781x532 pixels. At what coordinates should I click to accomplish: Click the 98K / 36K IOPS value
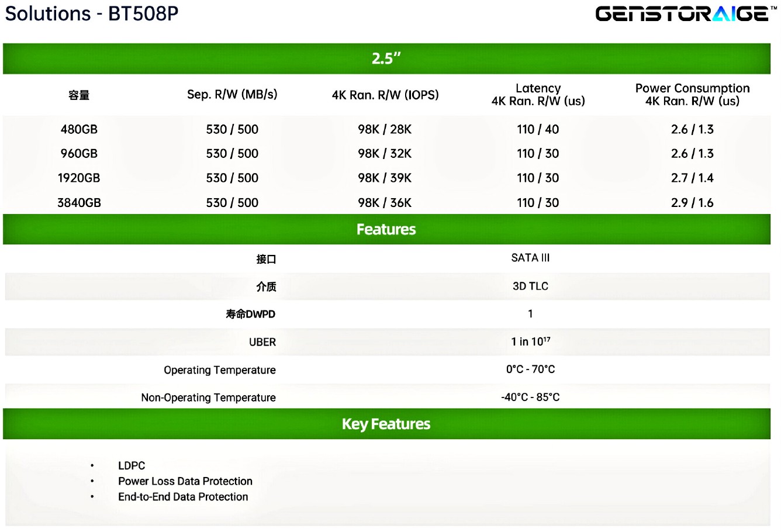(x=385, y=203)
